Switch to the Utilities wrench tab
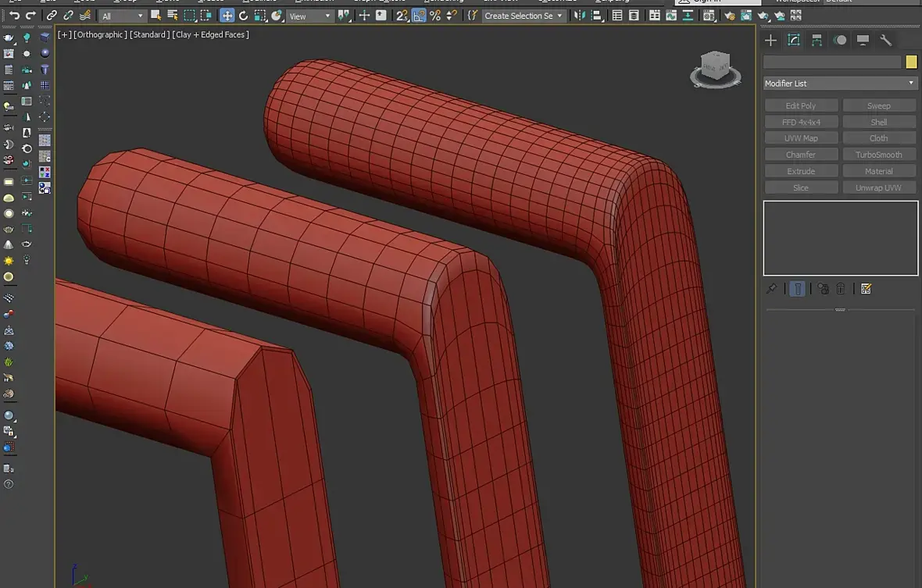This screenshot has width=922, height=588. click(885, 40)
